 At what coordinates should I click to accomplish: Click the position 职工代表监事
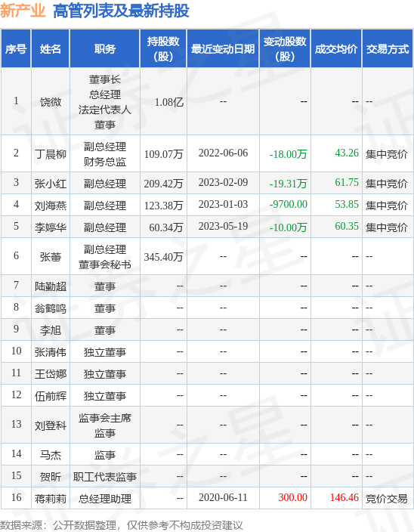click(x=105, y=477)
